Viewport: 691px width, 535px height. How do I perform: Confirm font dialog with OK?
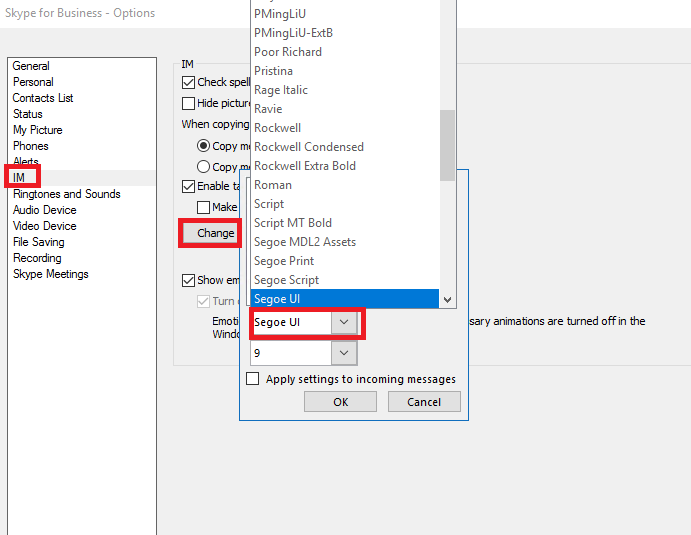point(340,402)
